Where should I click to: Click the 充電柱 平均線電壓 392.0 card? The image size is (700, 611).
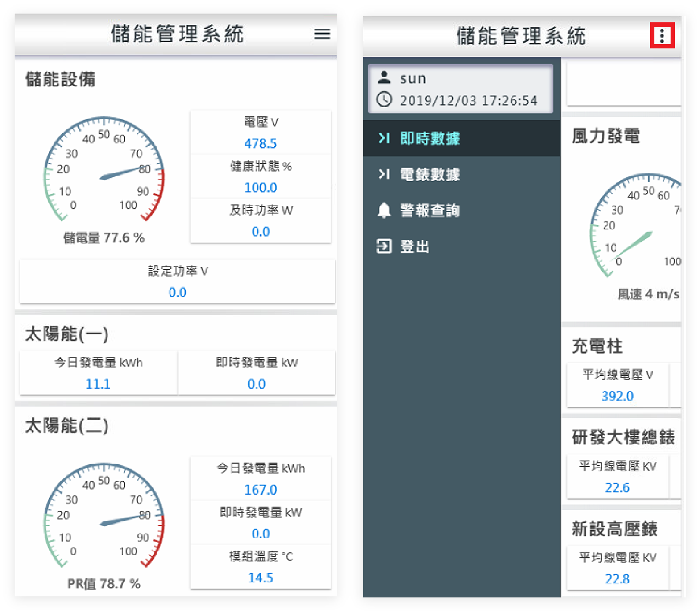point(617,385)
